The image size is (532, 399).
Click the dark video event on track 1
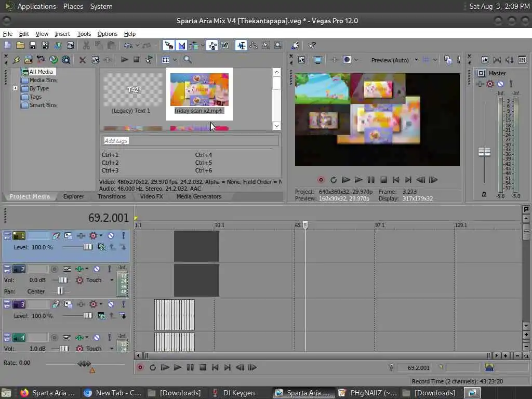(196, 246)
